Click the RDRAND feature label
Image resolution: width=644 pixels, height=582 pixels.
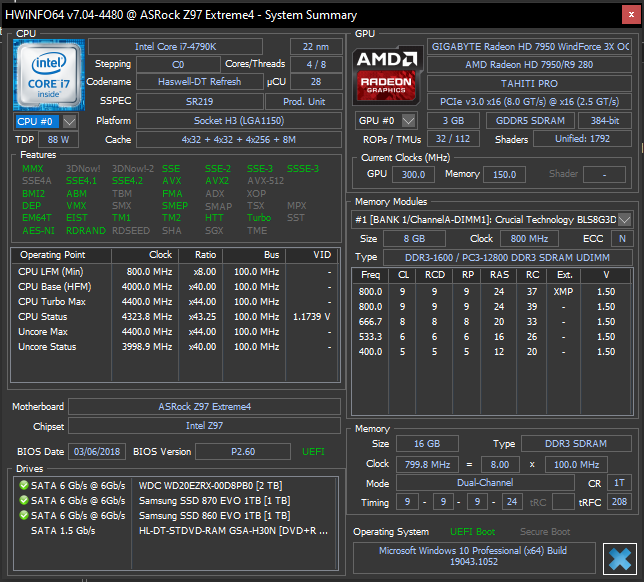86,231
